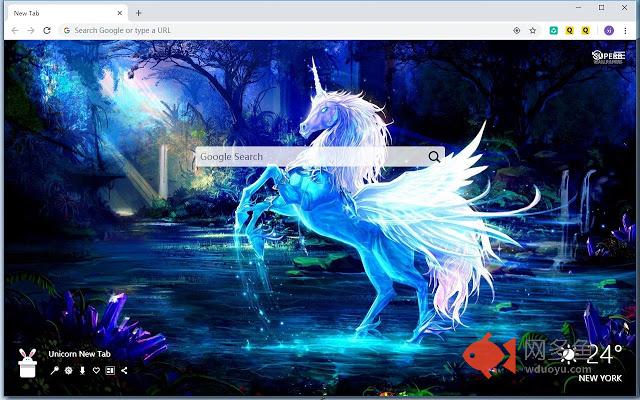
Task: Close the New Tab tab
Action: tap(120, 13)
